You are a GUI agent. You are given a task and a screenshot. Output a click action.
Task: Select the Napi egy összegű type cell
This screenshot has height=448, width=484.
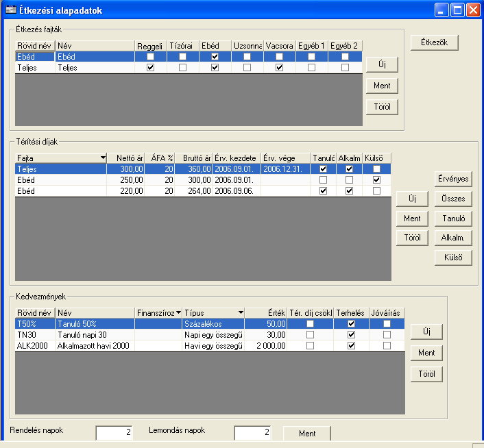[213, 335]
